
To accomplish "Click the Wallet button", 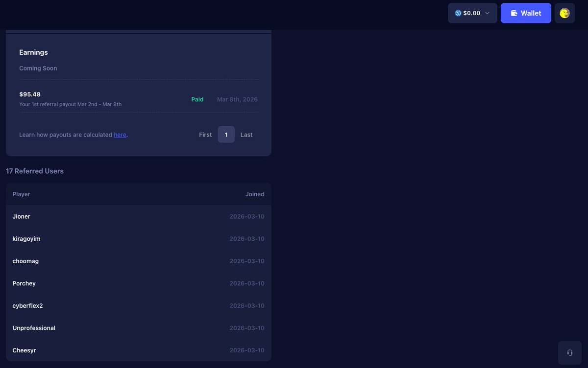I will point(526,13).
